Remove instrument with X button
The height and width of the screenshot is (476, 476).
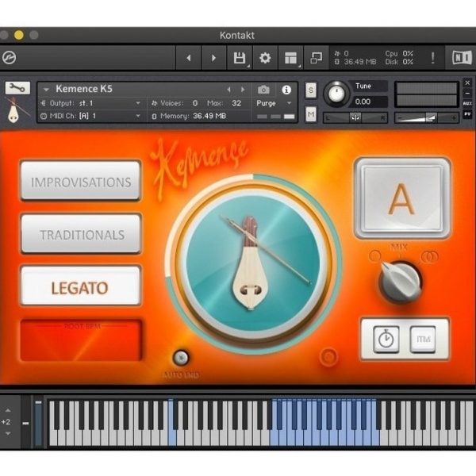tap(467, 83)
